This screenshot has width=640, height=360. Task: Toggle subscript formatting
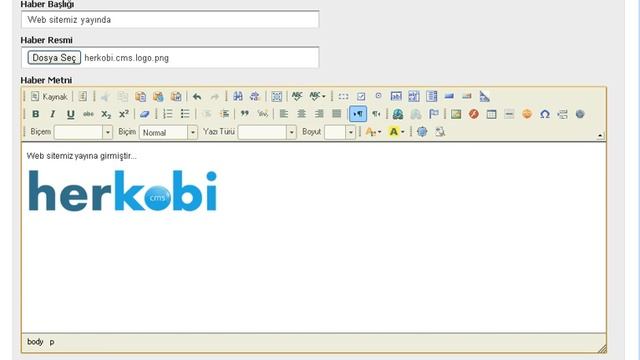pos(106,114)
